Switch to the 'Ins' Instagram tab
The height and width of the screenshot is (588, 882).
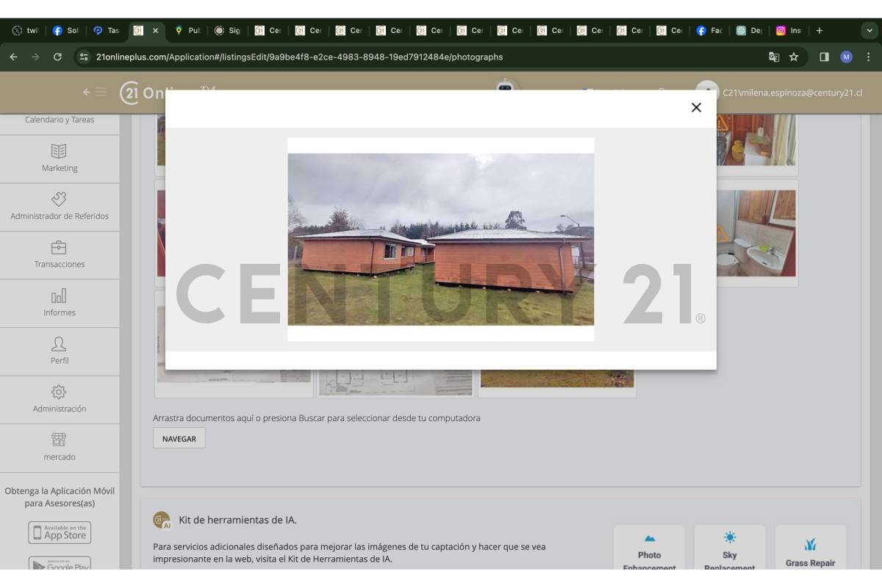789,31
